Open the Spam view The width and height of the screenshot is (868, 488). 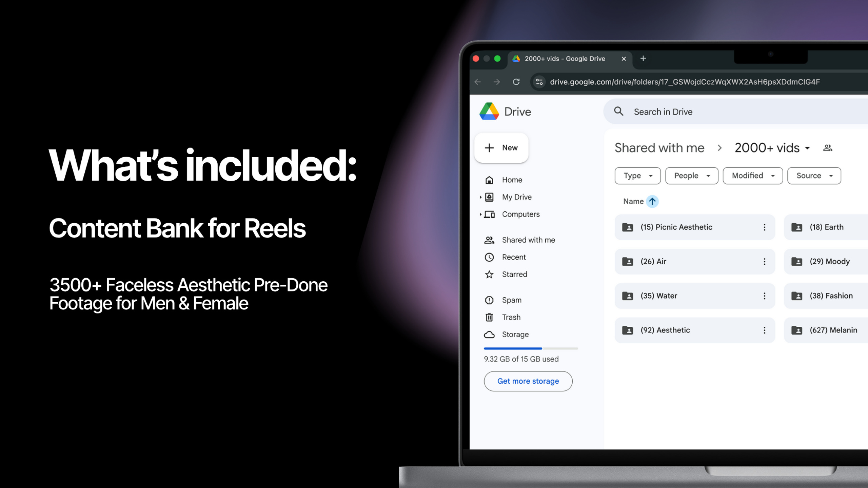[512, 300]
